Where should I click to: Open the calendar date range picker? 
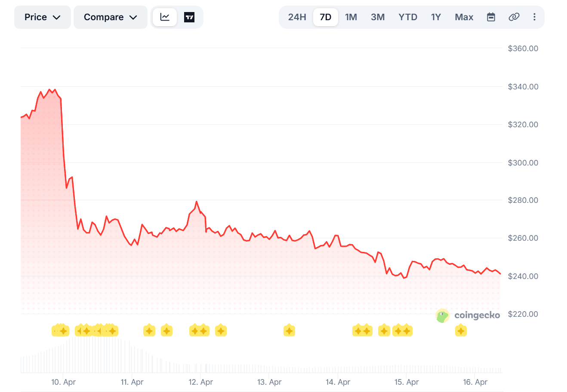coord(491,17)
